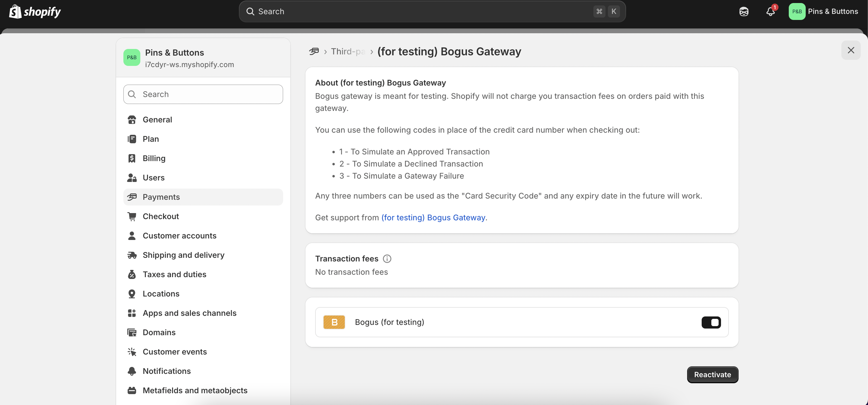This screenshot has width=868, height=405.
Task: Click the settings sidebar Search field
Action: 203,94
